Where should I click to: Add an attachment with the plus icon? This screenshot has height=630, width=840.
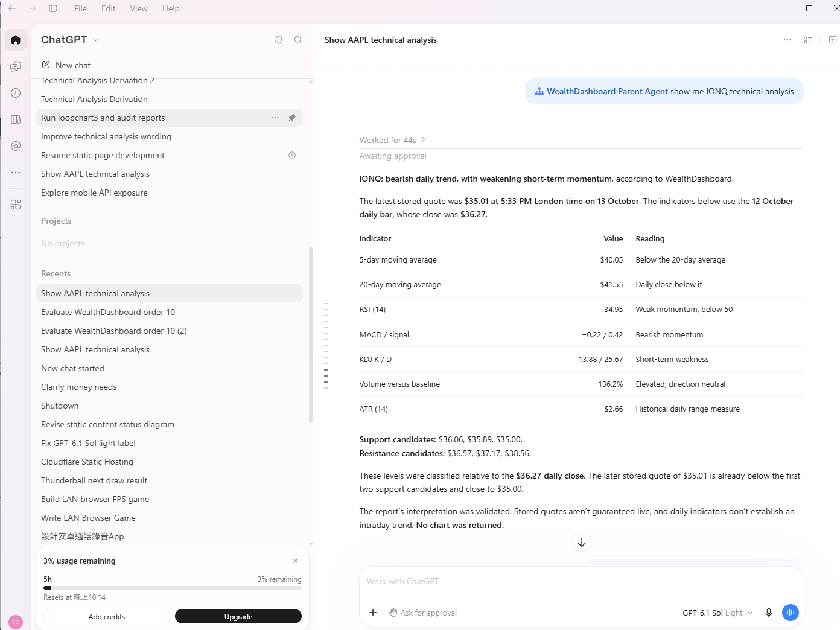[373, 612]
